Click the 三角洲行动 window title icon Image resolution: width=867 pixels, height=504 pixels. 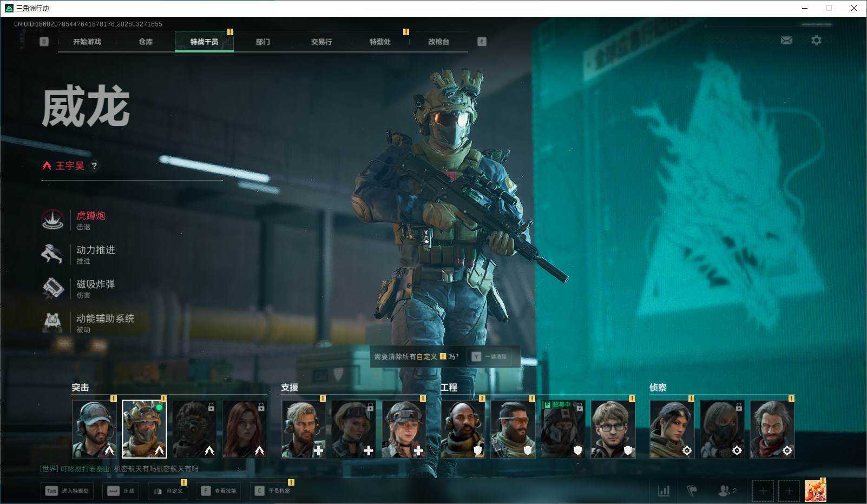coord(9,8)
